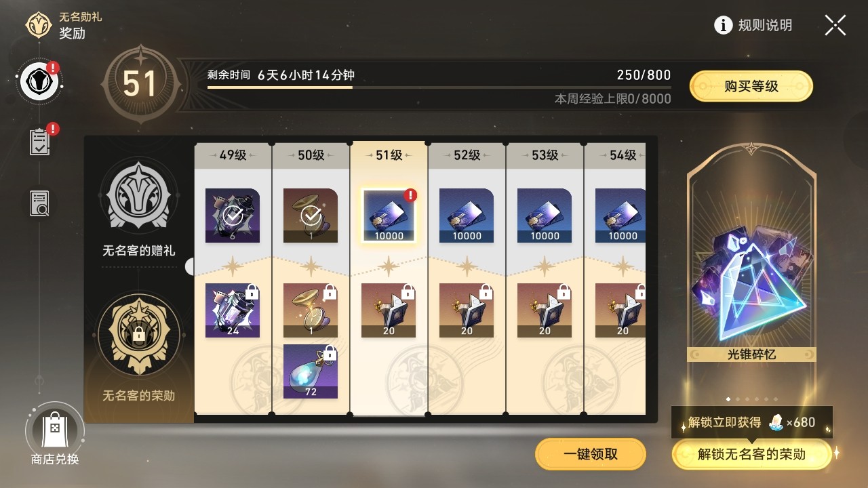Tap the claimed level 49 checkmark reward
Image resolution: width=868 pixels, height=488 pixels.
click(233, 216)
